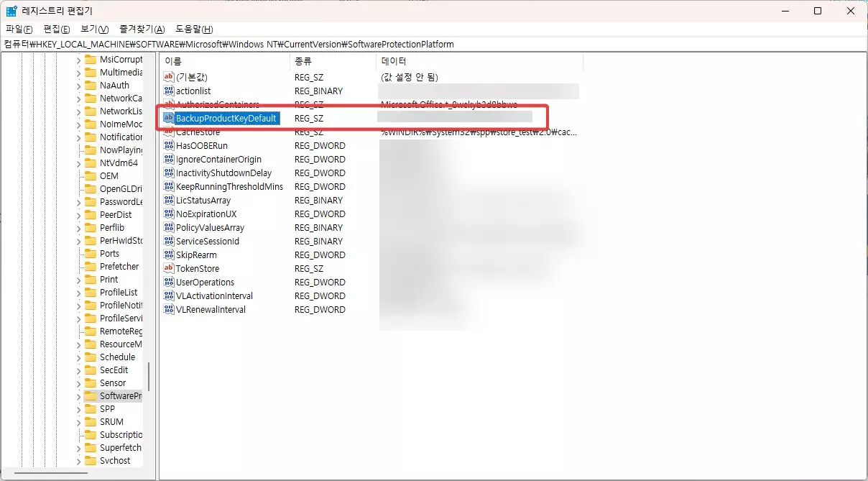Click the Registry Editor title bar icon

(11, 11)
